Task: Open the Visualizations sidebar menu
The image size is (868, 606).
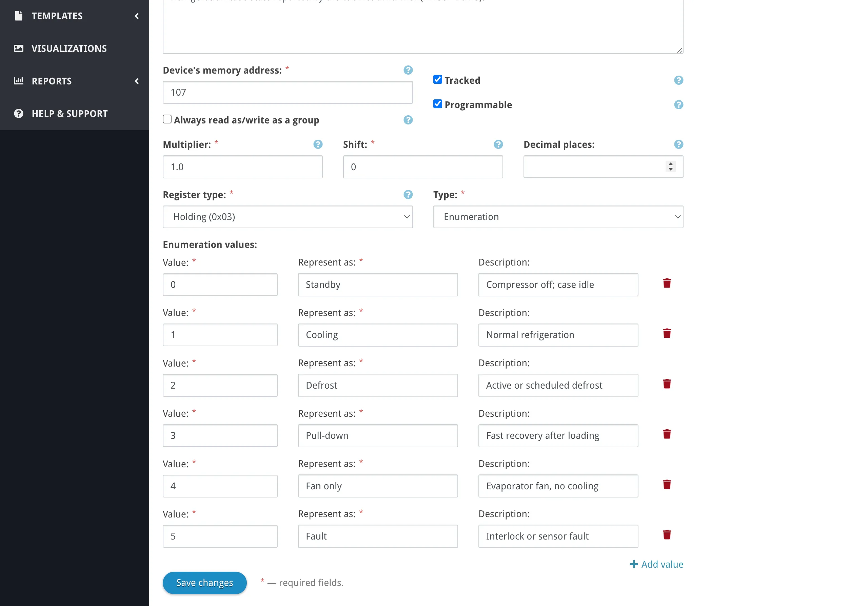Action: (x=75, y=48)
